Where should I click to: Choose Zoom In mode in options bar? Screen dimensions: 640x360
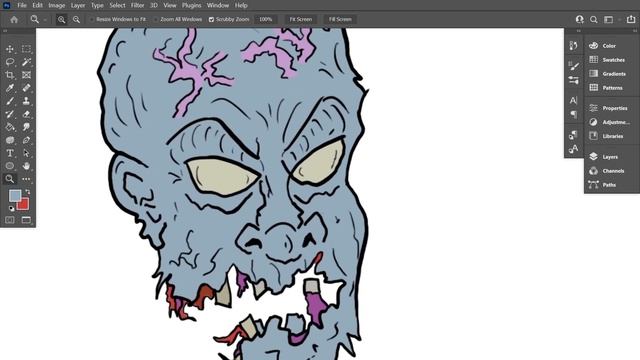pyautogui.click(x=61, y=19)
